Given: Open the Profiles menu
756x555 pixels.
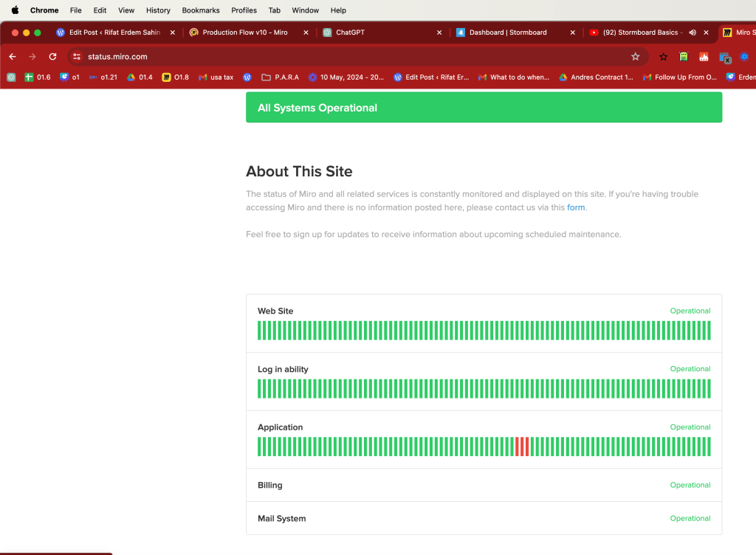Looking at the screenshot, I should 244,10.
